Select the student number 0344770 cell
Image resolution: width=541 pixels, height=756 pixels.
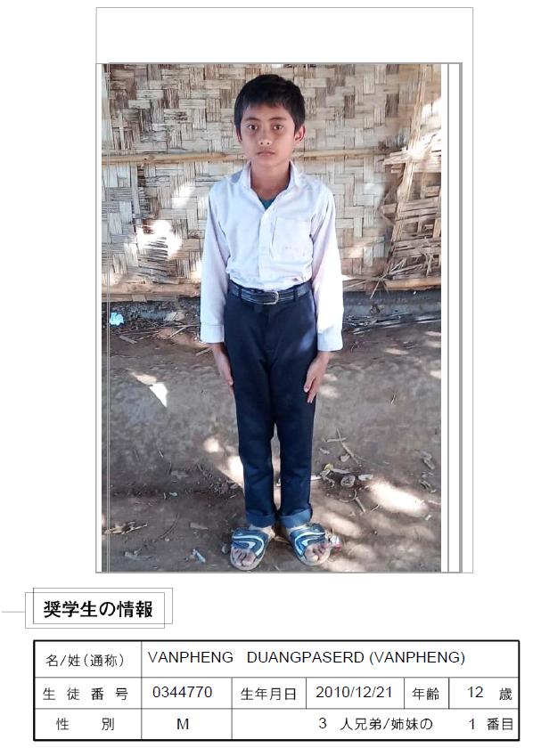[x=186, y=693]
